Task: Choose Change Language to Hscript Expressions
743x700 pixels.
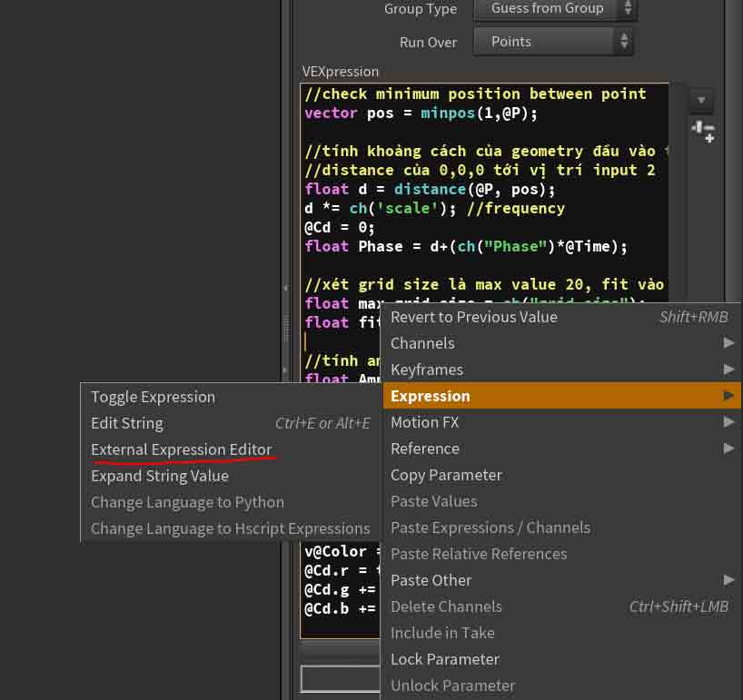Action: 231,528
